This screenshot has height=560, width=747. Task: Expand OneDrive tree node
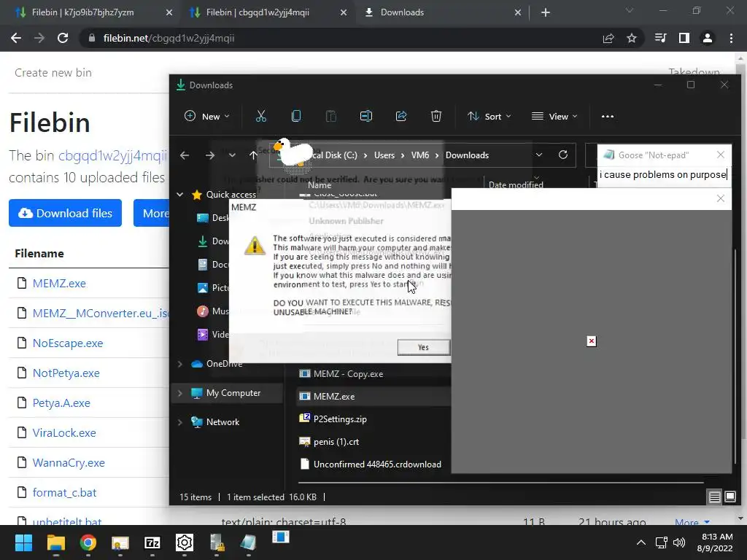[x=180, y=364]
